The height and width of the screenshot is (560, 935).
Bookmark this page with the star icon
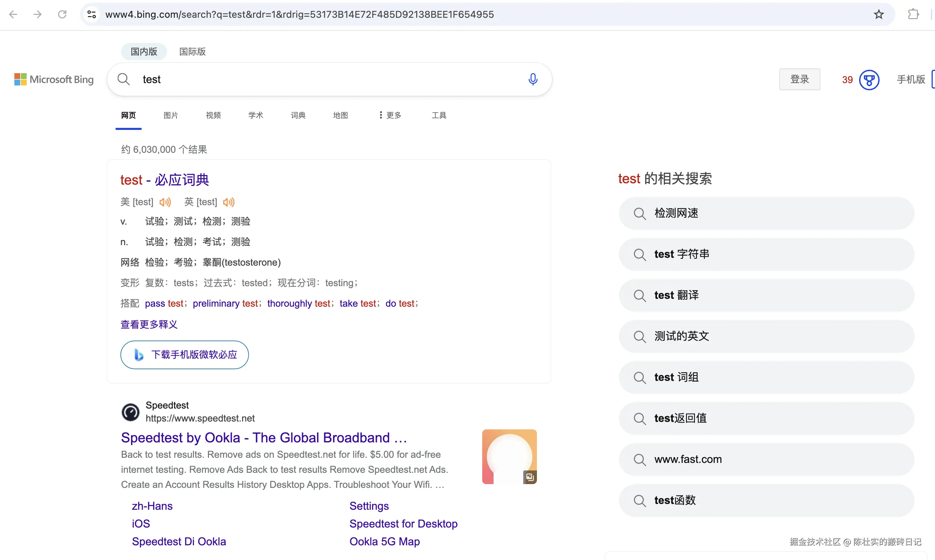(878, 14)
